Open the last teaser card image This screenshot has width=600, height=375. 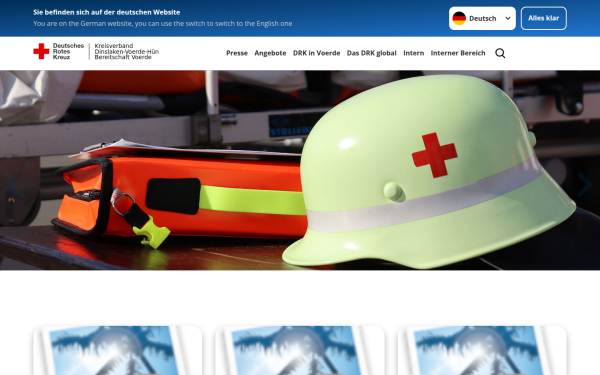482,351
